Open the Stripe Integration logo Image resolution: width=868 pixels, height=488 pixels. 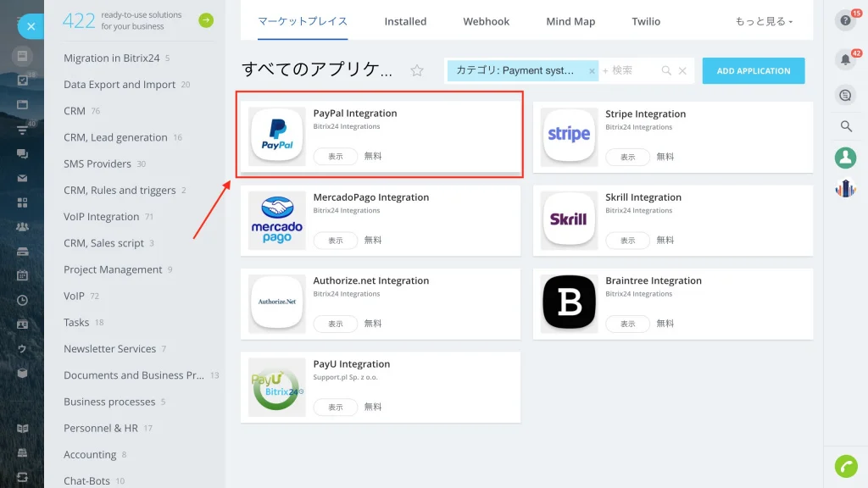[x=569, y=135]
